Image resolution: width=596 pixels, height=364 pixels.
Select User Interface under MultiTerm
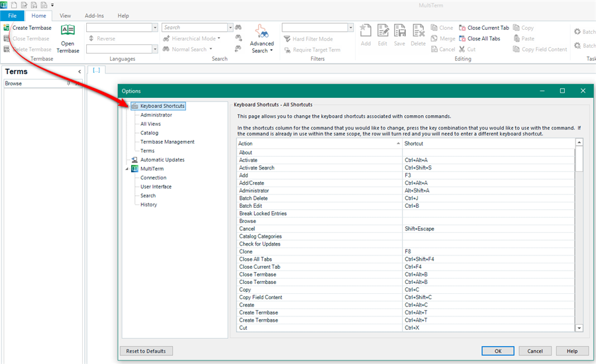coord(156,187)
